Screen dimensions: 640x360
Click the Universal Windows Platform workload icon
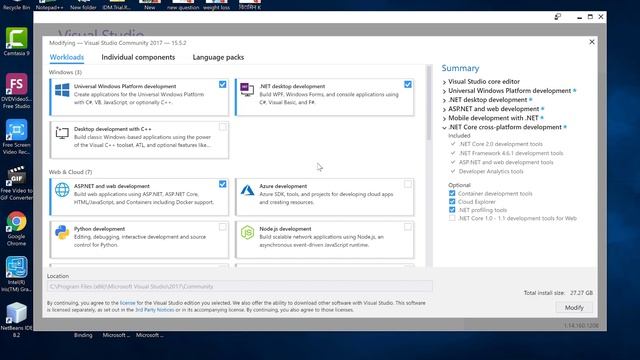tap(62, 90)
